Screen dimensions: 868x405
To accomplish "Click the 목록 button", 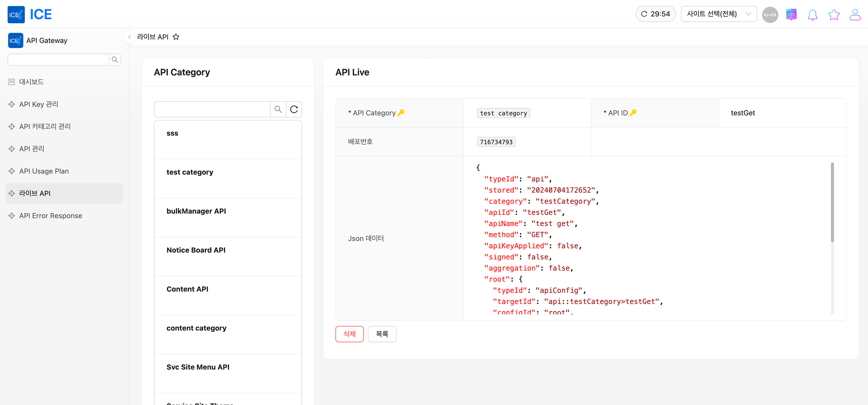I will click(x=382, y=334).
